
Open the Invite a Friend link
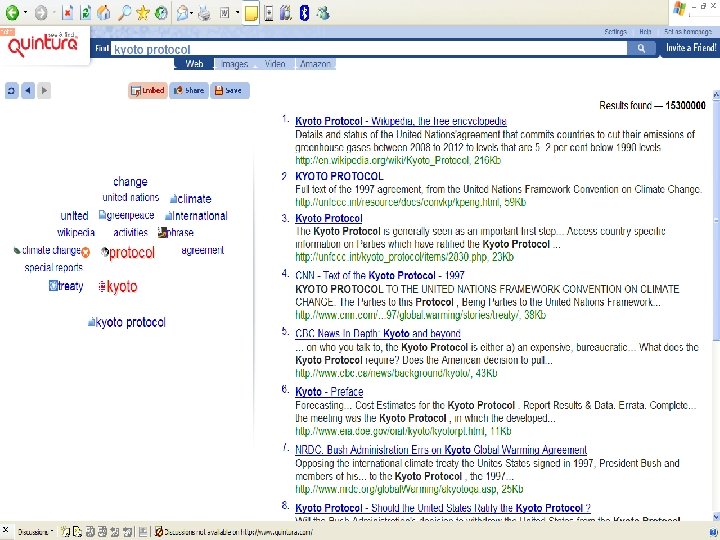click(x=691, y=48)
